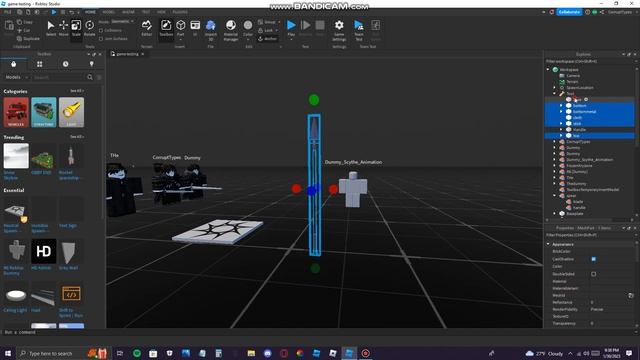Activate the Move tool
The width and height of the screenshot is (640, 360).
point(64,28)
